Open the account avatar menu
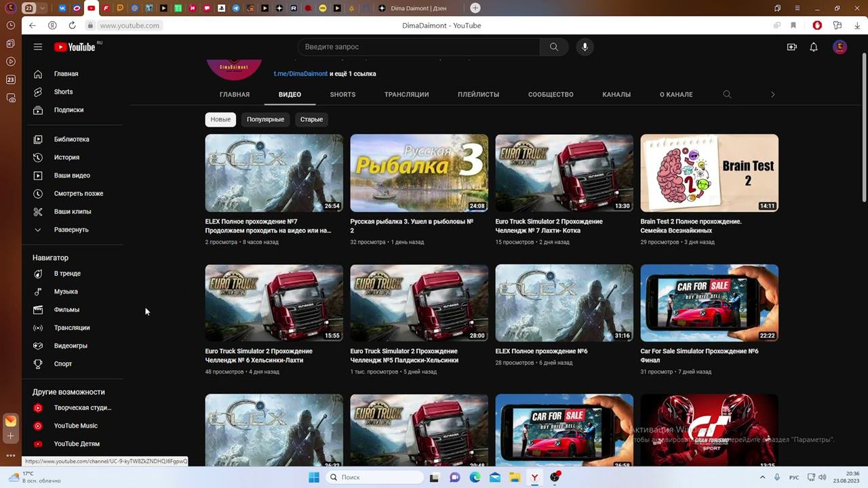This screenshot has height=488, width=868. [x=840, y=47]
